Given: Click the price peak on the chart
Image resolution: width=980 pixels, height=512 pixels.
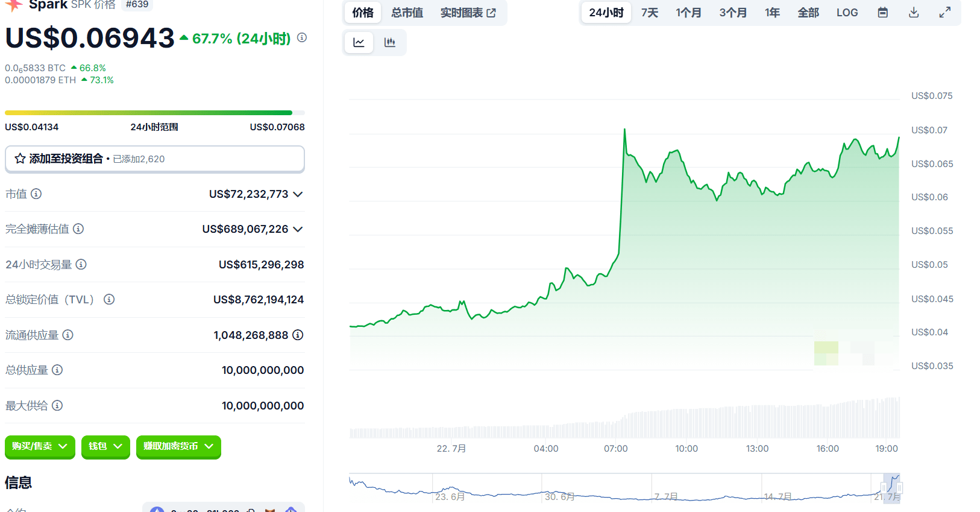Looking at the screenshot, I should point(624,129).
